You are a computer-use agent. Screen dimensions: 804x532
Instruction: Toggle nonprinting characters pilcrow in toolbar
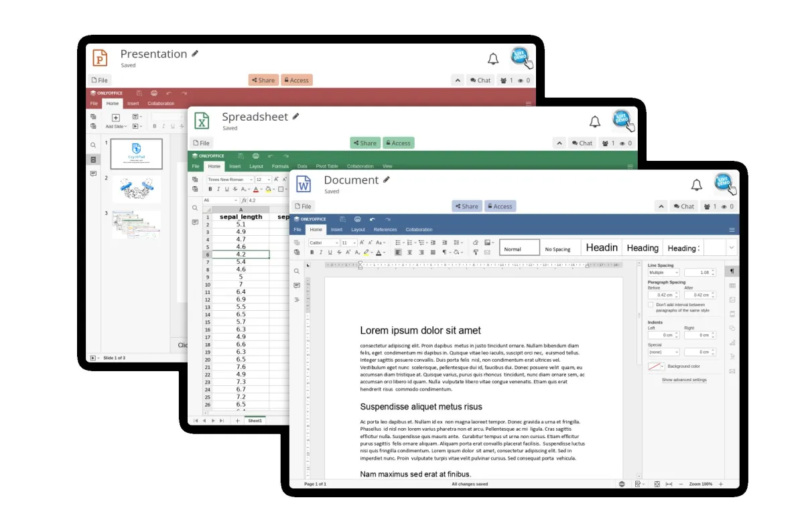(x=444, y=253)
